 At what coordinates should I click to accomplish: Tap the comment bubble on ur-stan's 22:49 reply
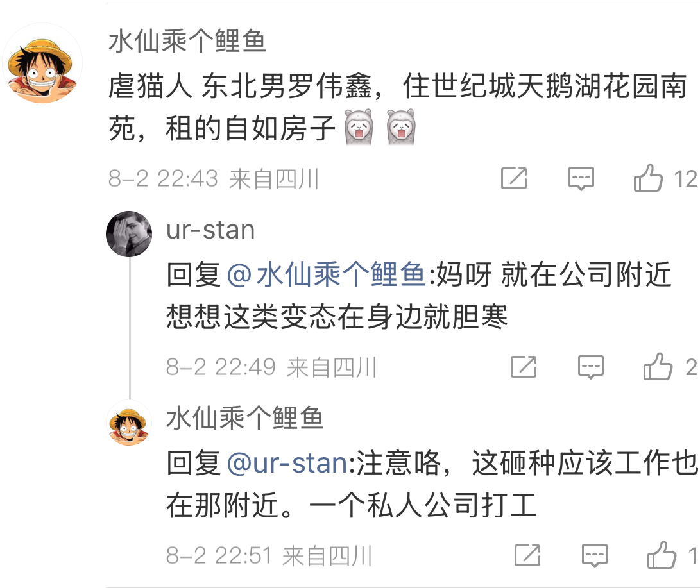click(591, 367)
